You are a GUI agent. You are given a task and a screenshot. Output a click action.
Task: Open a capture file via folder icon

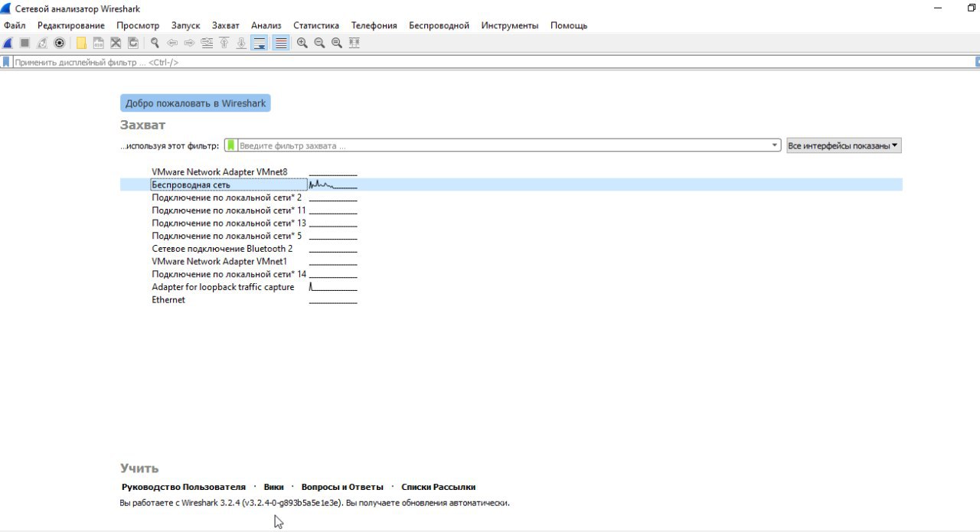[x=81, y=43]
